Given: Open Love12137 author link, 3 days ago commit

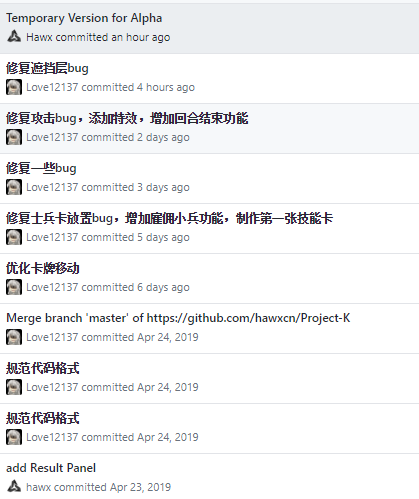Looking at the screenshot, I should click(52, 187).
